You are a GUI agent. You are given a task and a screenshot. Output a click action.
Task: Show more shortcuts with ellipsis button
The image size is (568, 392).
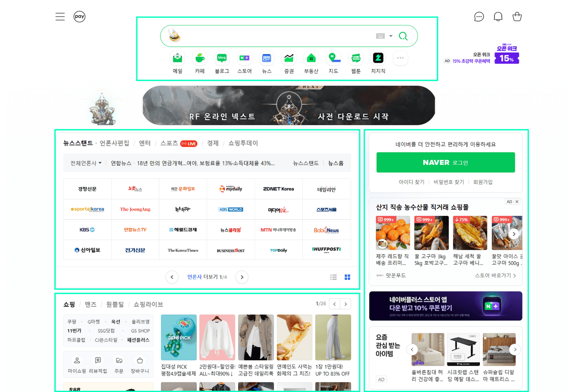tap(400, 58)
